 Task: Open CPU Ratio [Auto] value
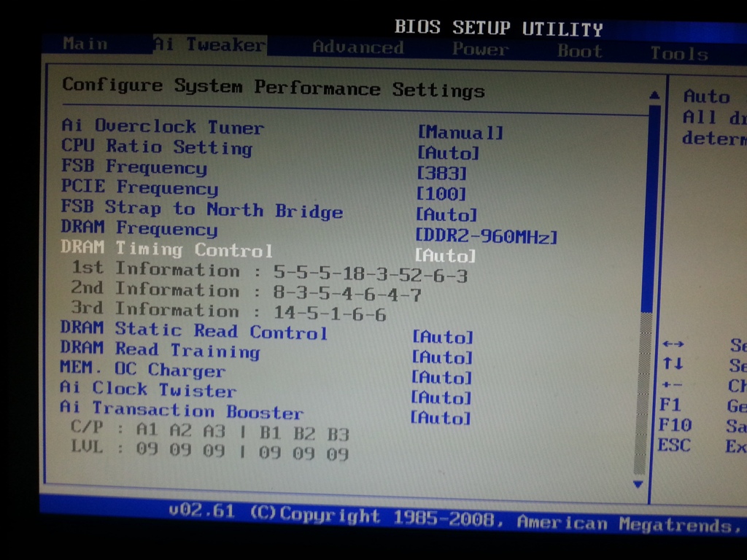[448, 153]
